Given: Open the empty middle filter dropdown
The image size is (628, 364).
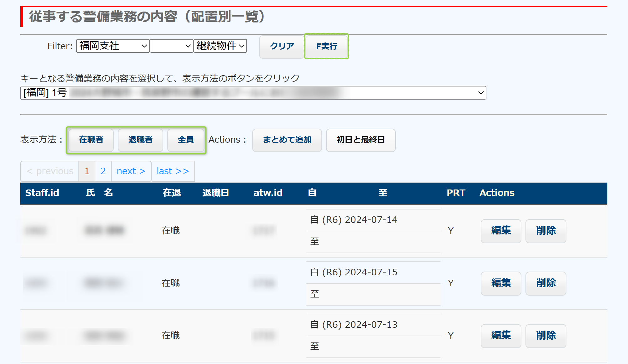Looking at the screenshot, I should click(171, 46).
